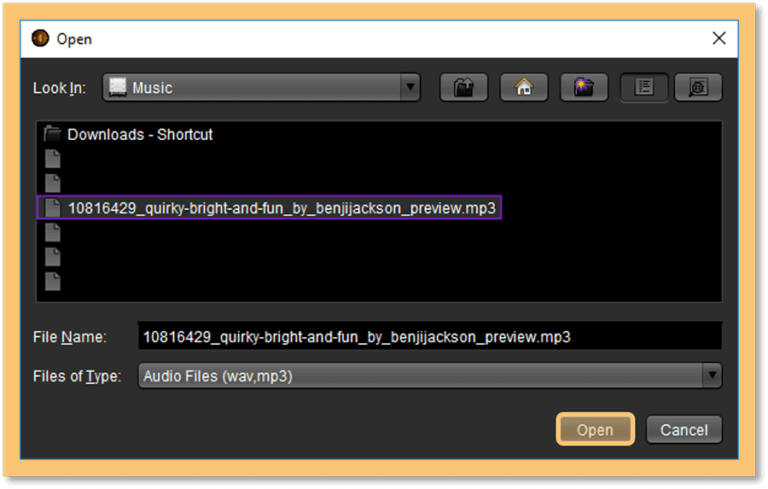The width and height of the screenshot is (768, 489).
Task: Click the Open button
Action: click(595, 430)
